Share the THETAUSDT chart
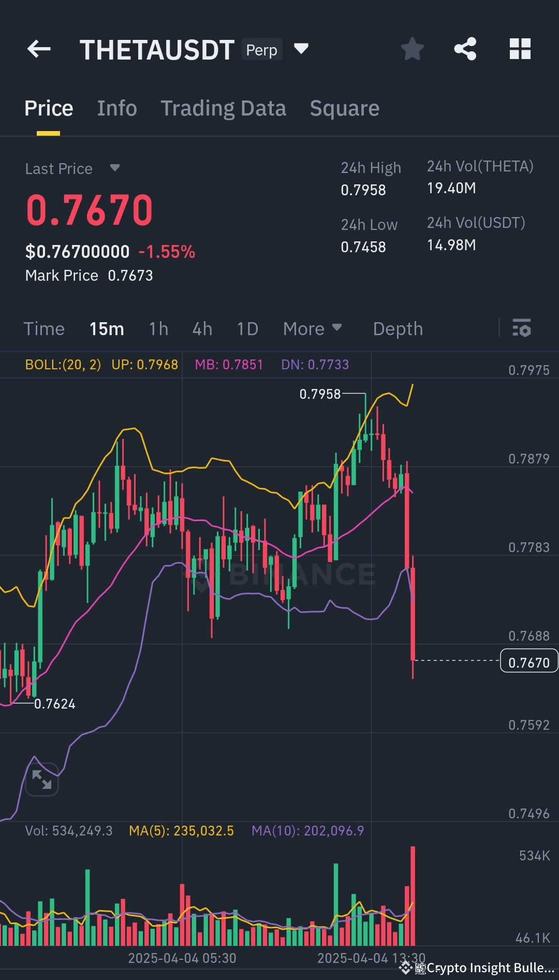 465,48
